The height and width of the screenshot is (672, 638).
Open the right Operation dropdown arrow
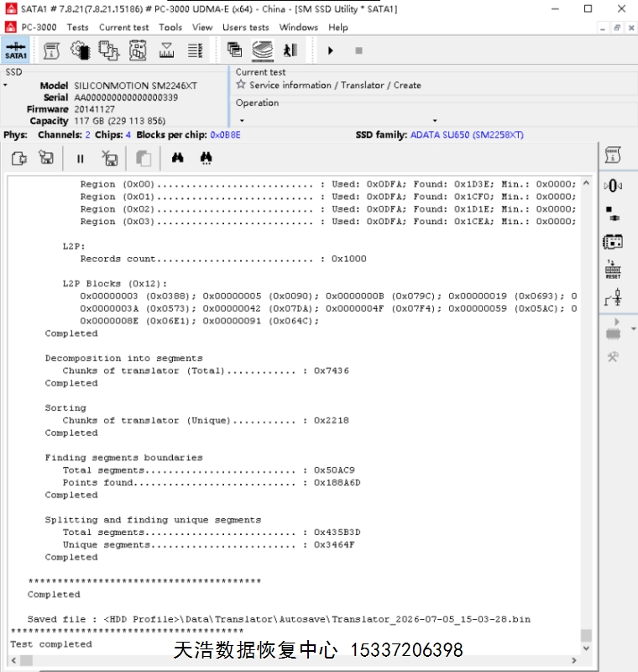point(435,121)
